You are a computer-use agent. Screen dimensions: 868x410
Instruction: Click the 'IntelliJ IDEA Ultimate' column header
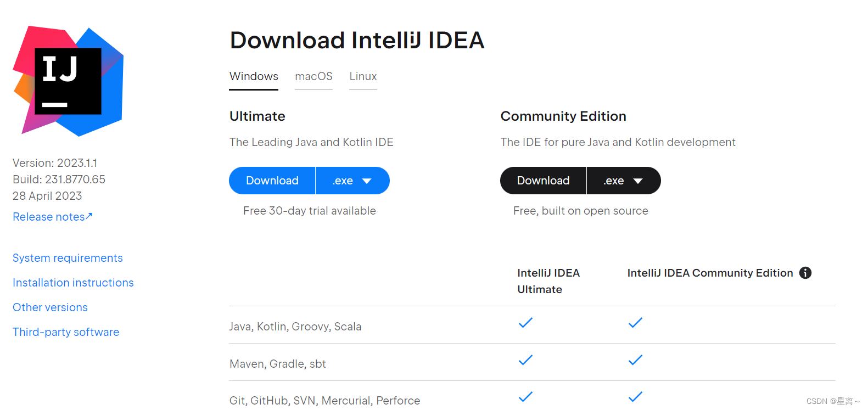[548, 281]
